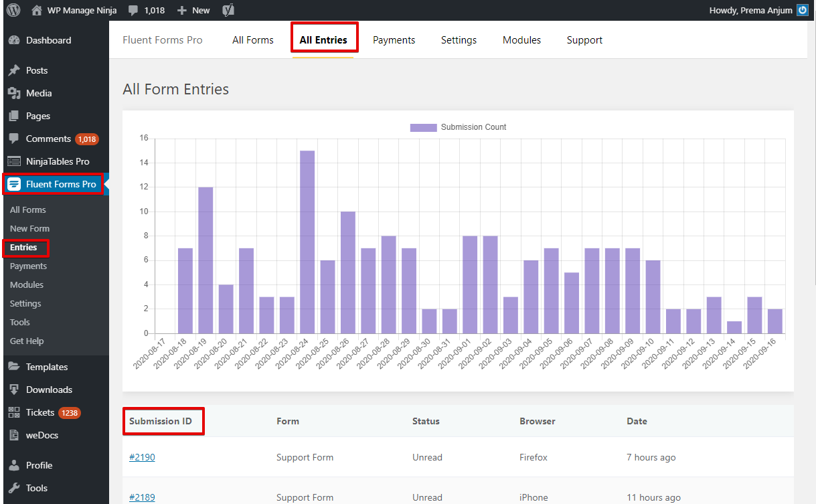Open the Howdy, Prema Anjum account menu
Screen dimensions: 816x504
(x=750, y=10)
